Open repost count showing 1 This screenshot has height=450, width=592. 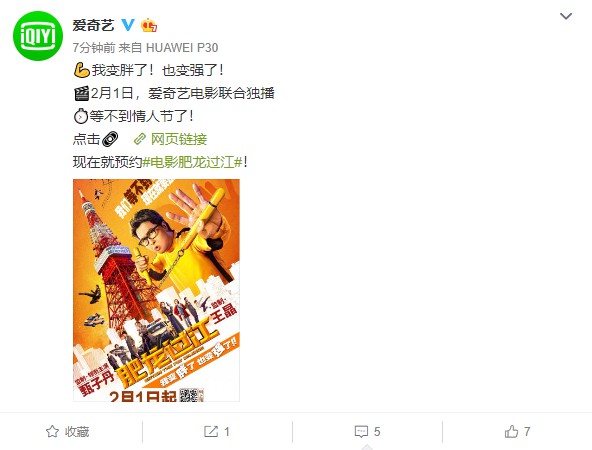[227, 432]
